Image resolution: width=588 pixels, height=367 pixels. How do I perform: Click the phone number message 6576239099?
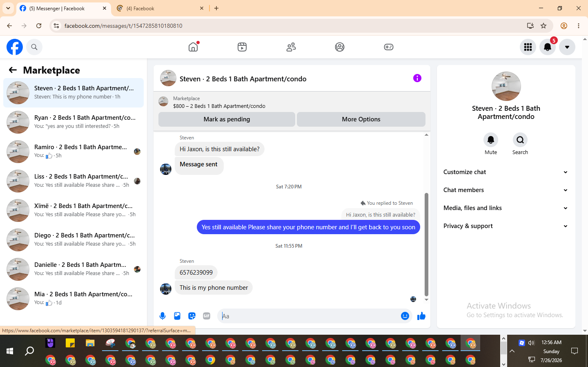[196, 273]
